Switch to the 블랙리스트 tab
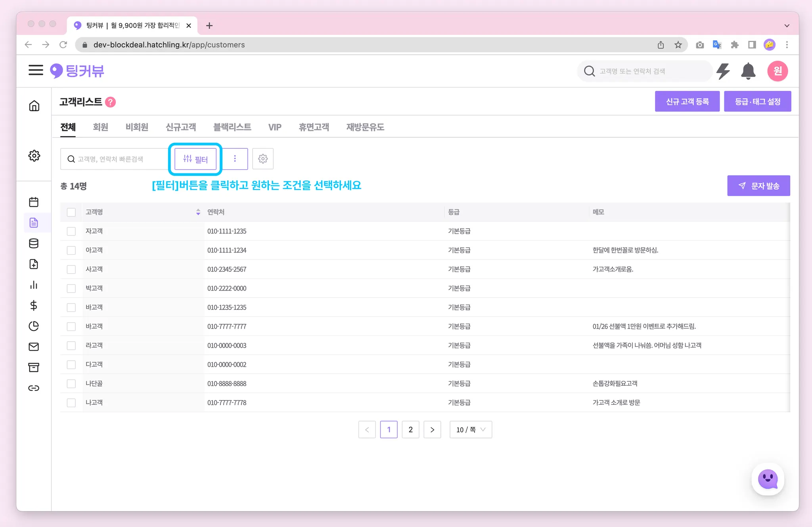812x527 pixels. tap(232, 127)
